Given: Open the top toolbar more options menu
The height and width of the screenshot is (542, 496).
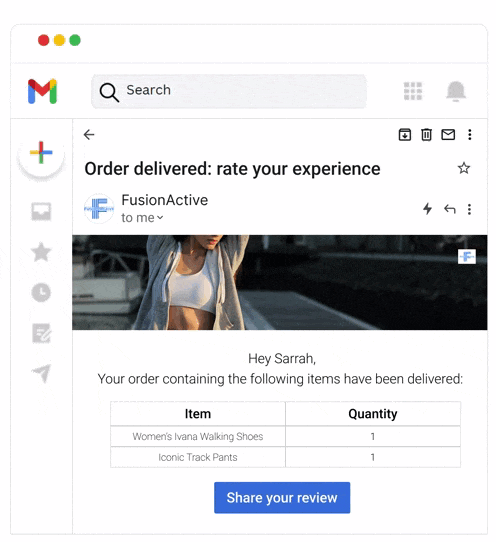Looking at the screenshot, I should (469, 134).
